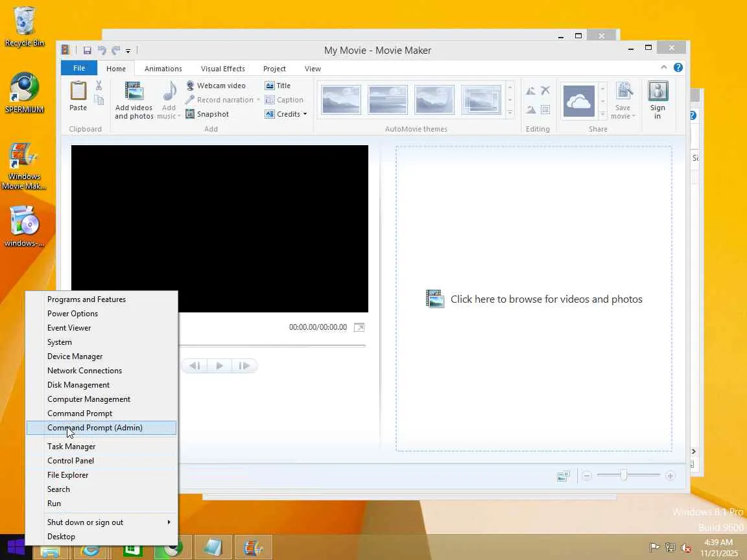Click the muted volume tray icon
Image resolution: width=747 pixels, height=560 pixels.
(x=686, y=548)
